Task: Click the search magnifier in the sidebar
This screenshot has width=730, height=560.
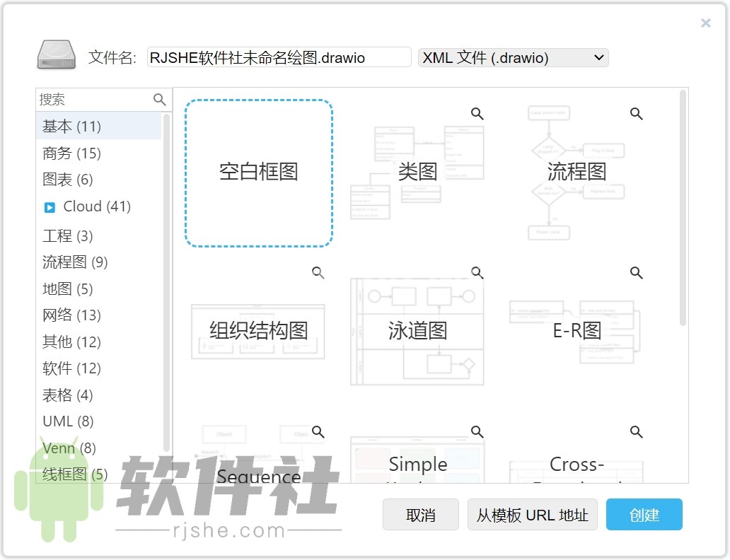Action: (159, 99)
